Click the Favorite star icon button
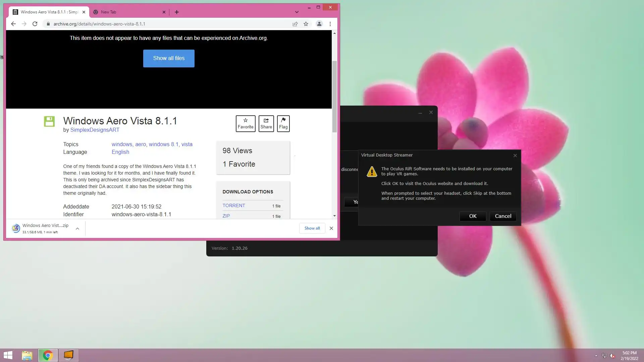Screen dimensions: 644x362 point(245,123)
